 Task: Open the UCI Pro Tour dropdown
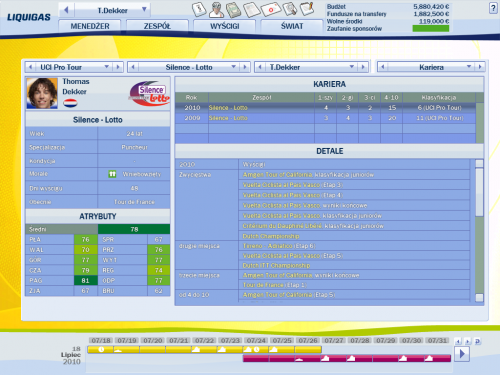[x=107, y=67]
